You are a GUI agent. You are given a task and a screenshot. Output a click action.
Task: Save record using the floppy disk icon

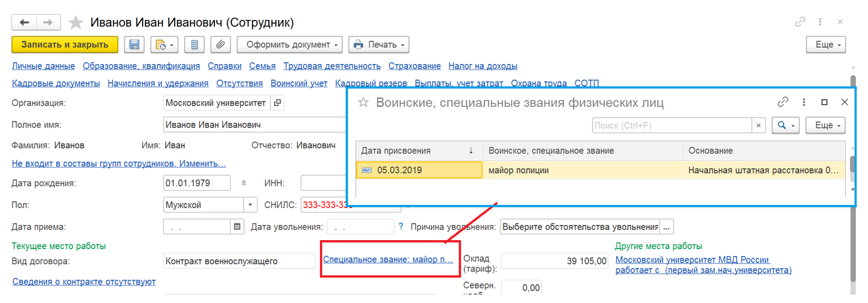pyautogui.click(x=134, y=45)
